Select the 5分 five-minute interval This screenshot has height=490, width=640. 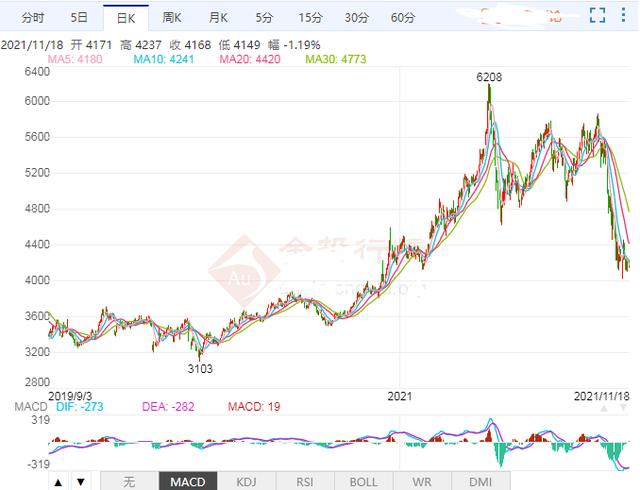point(263,18)
